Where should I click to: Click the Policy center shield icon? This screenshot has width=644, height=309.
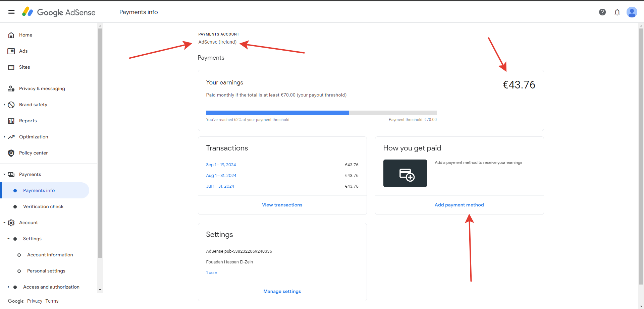point(11,153)
